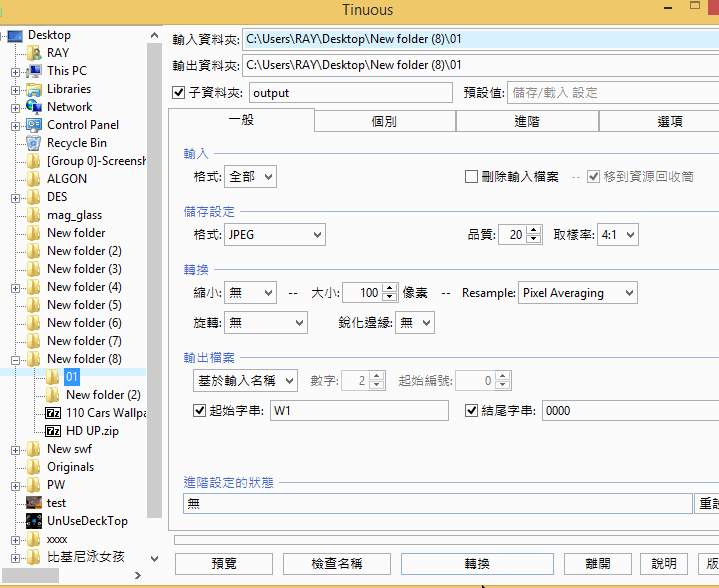Click the 檢查名稱 button
The image size is (719, 588).
[x=337, y=564]
